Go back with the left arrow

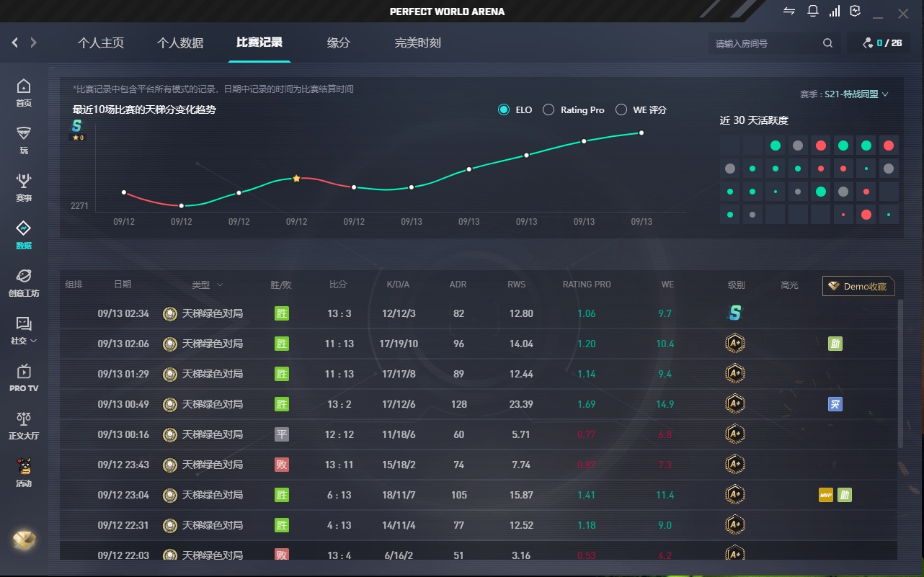15,43
